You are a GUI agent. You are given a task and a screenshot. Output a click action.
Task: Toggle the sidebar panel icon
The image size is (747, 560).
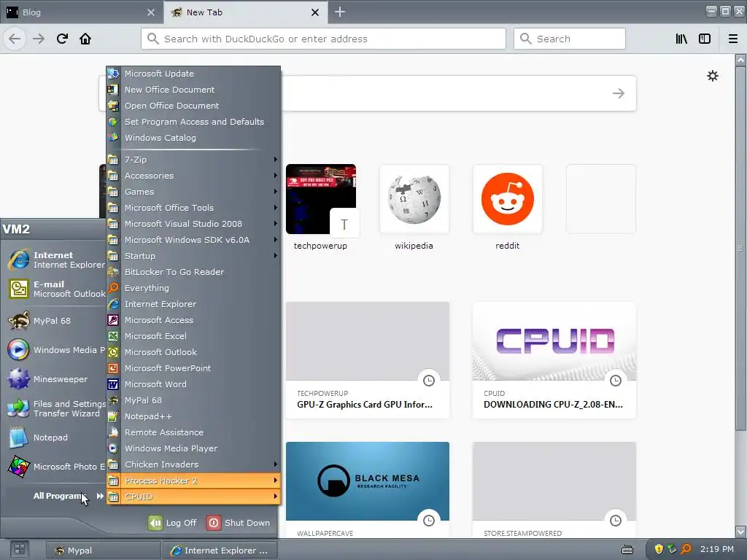(x=705, y=39)
